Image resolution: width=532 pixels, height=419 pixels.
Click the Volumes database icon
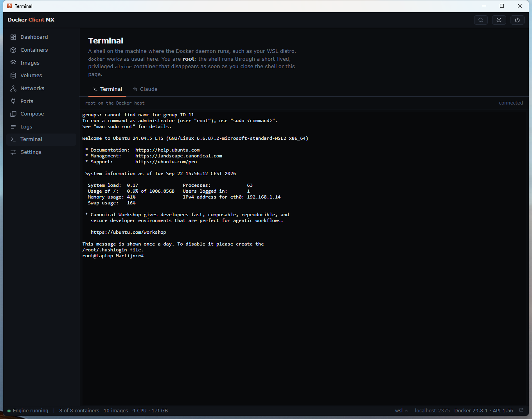tap(13, 76)
